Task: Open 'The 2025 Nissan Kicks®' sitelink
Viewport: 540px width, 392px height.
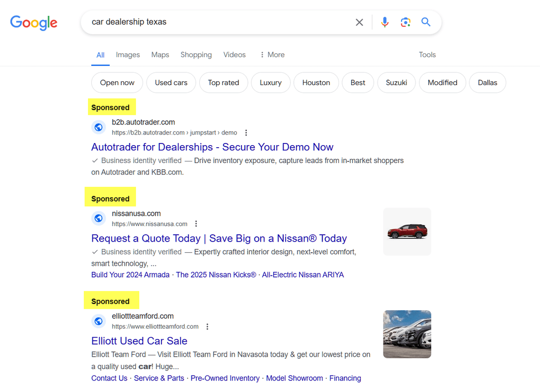Action: point(216,275)
